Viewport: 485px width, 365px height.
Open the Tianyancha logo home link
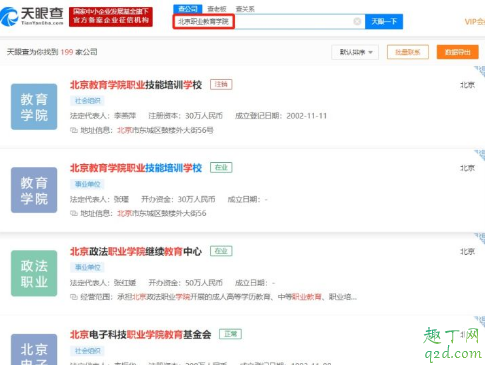pos(32,16)
